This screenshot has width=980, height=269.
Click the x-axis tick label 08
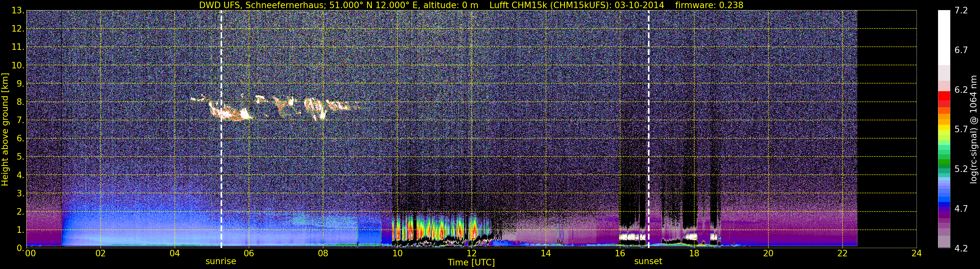tap(323, 253)
